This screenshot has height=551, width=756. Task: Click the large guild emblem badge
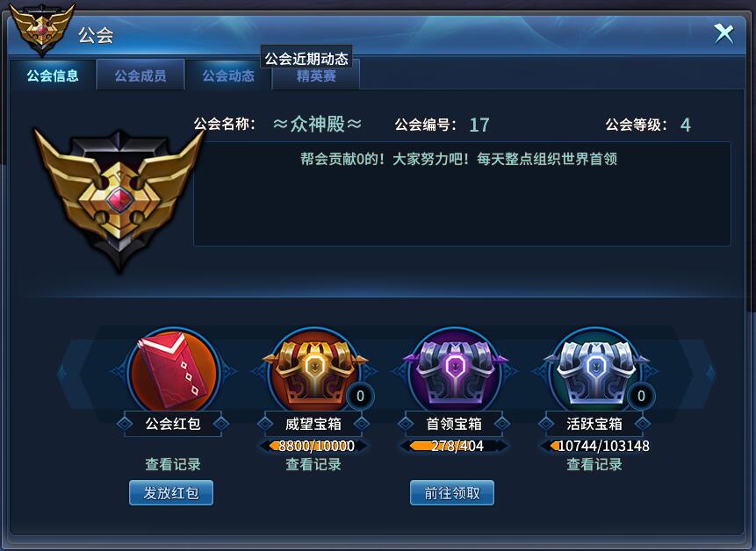point(119,200)
